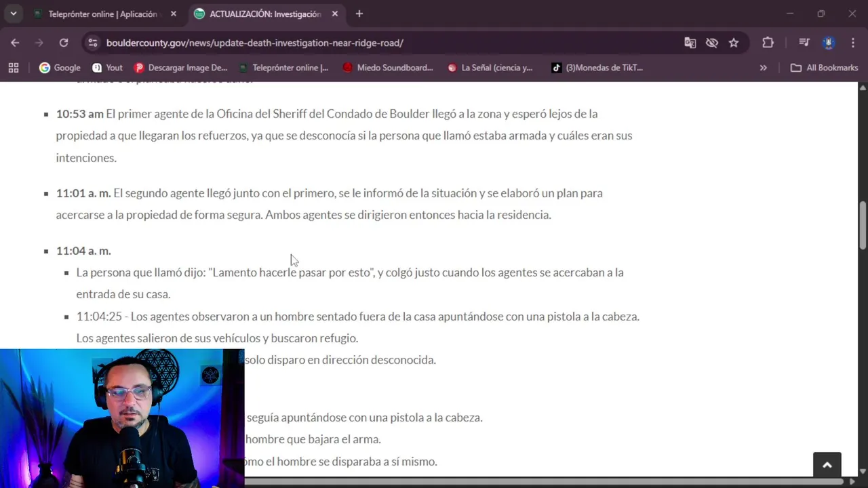
Task: Close the Teleprónter online tab
Action: click(174, 14)
